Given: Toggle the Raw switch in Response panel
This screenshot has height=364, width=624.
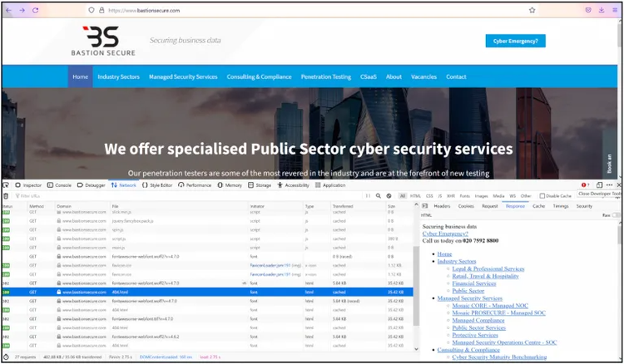Looking at the screenshot, I should 616,215.
